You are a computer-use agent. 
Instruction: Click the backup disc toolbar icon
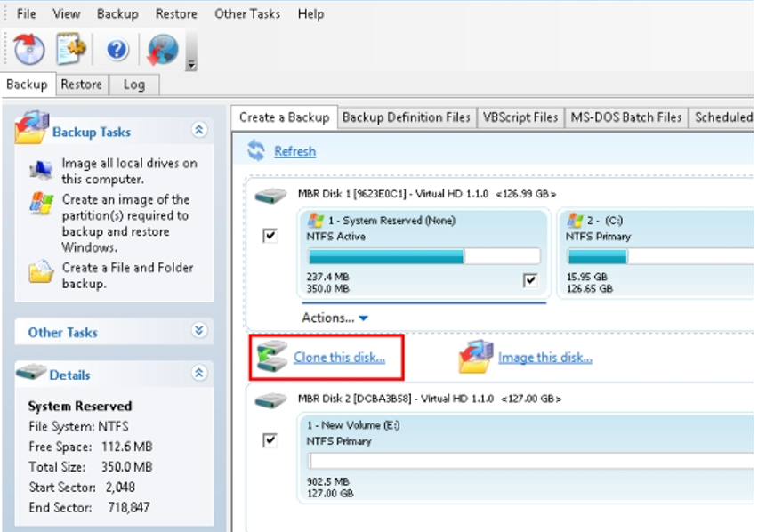[x=29, y=49]
